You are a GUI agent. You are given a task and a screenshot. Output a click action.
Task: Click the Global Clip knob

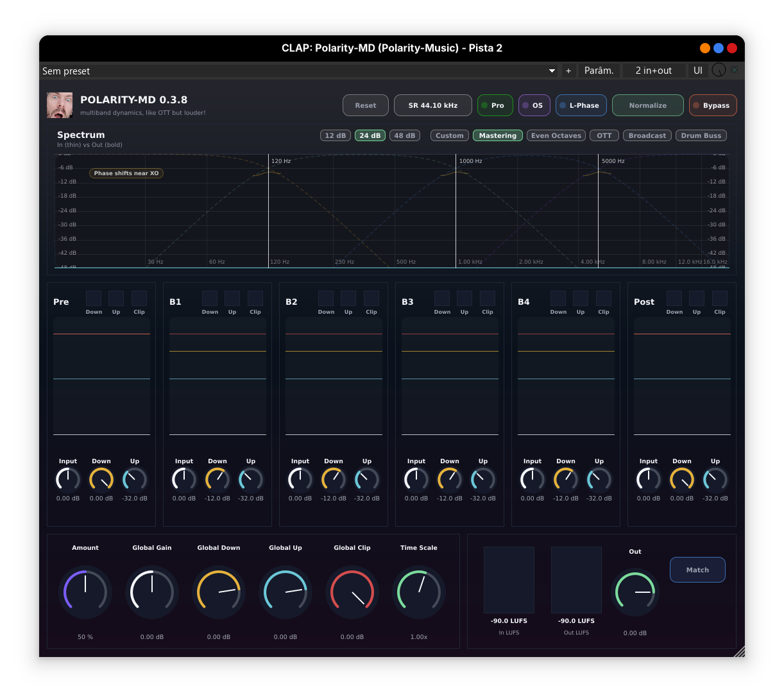[352, 592]
